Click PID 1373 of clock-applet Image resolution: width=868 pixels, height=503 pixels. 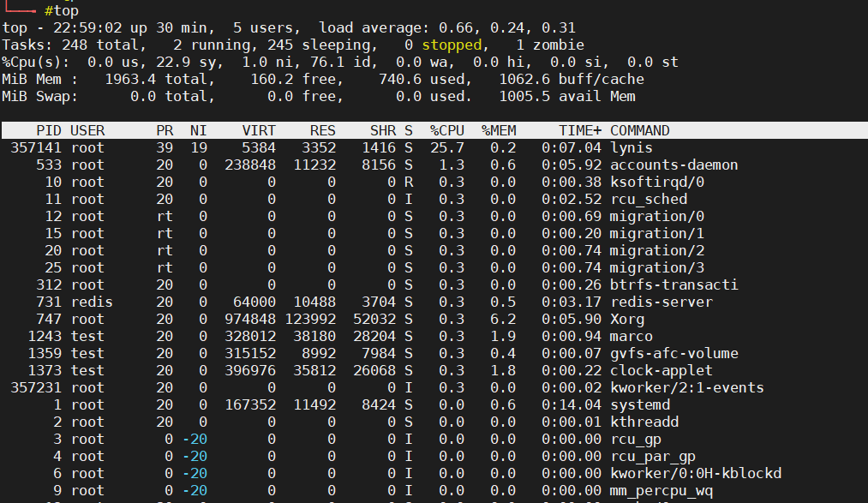(x=45, y=371)
